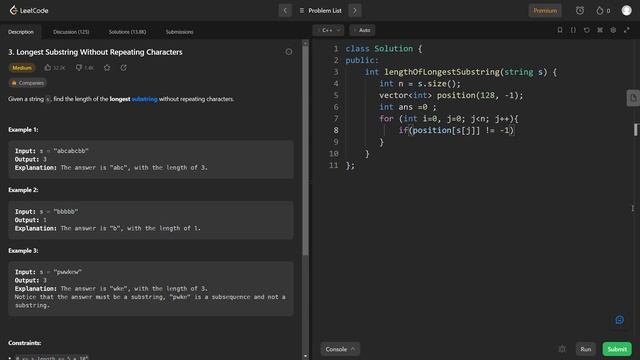Click the Medium difficulty tag
Image resolution: width=640 pixels, height=360 pixels.
click(22, 68)
